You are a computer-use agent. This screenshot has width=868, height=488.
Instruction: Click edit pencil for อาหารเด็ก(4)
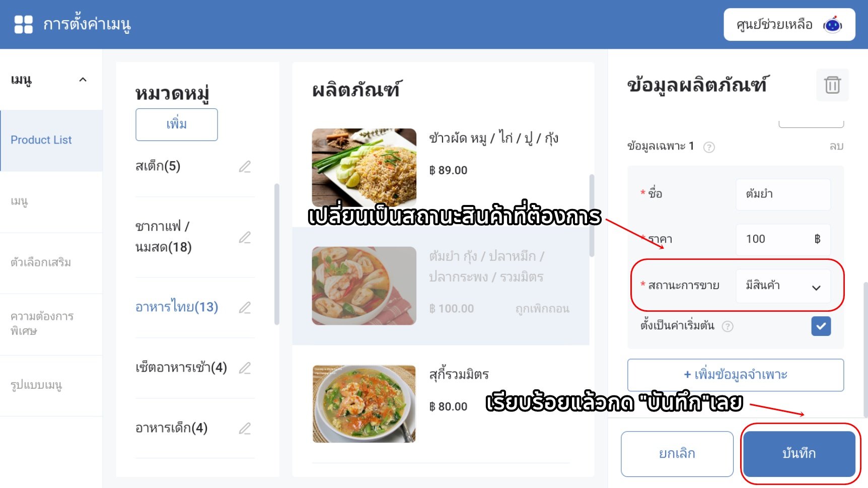click(x=245, y=429)
